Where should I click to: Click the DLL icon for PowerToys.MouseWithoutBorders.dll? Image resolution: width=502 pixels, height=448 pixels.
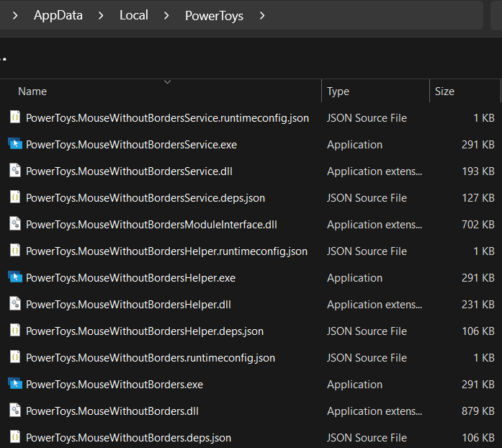(x=15, y=411)
